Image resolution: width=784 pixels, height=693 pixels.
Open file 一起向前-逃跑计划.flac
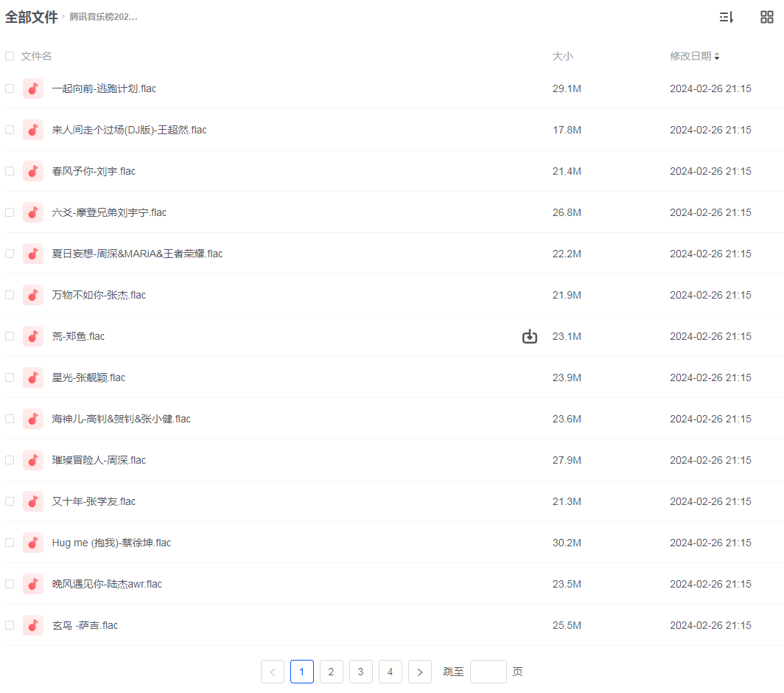point(104,88)
